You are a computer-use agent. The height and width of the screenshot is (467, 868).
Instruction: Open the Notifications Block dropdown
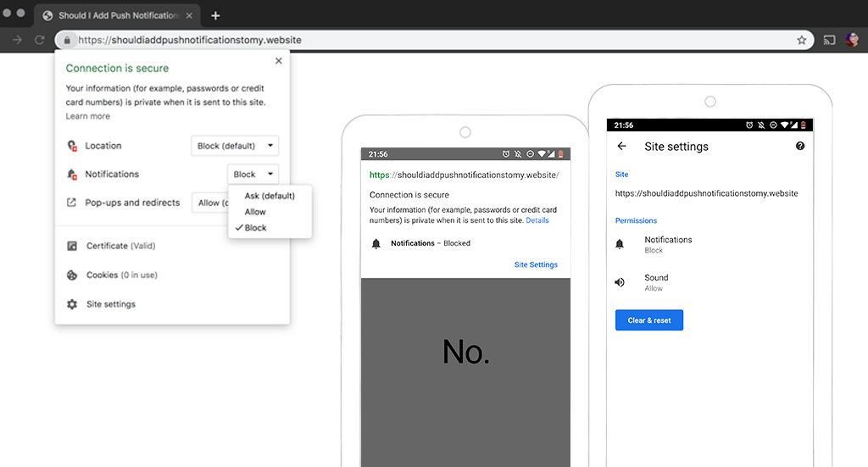point(253,174)
